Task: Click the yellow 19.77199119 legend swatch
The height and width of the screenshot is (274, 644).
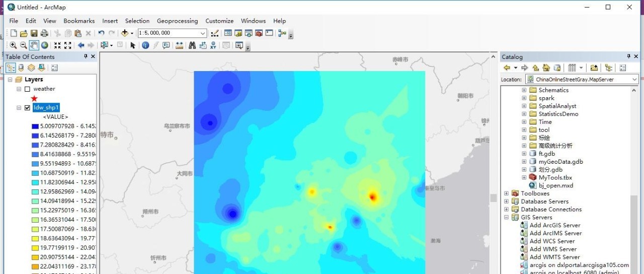Action: (x=35, y=247)
